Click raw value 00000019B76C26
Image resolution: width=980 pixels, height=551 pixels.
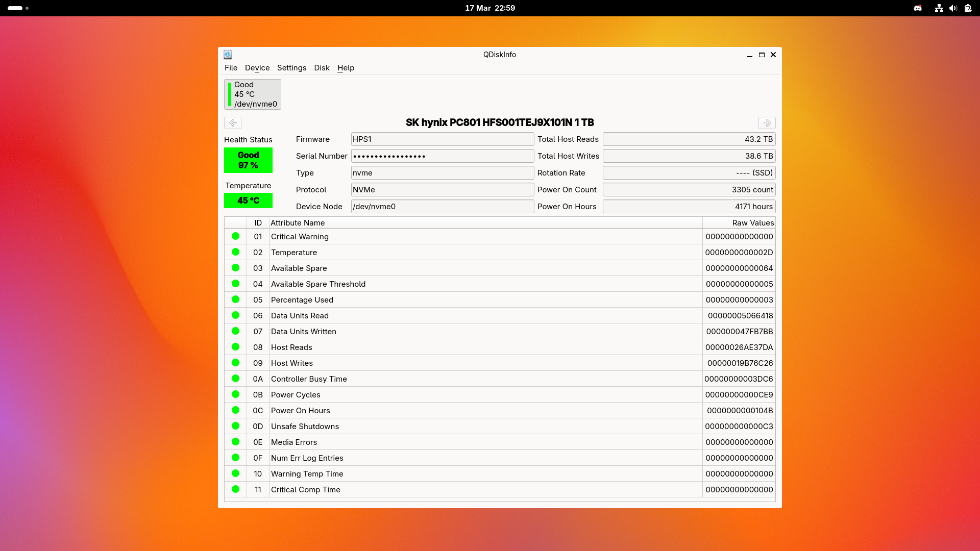740,363
